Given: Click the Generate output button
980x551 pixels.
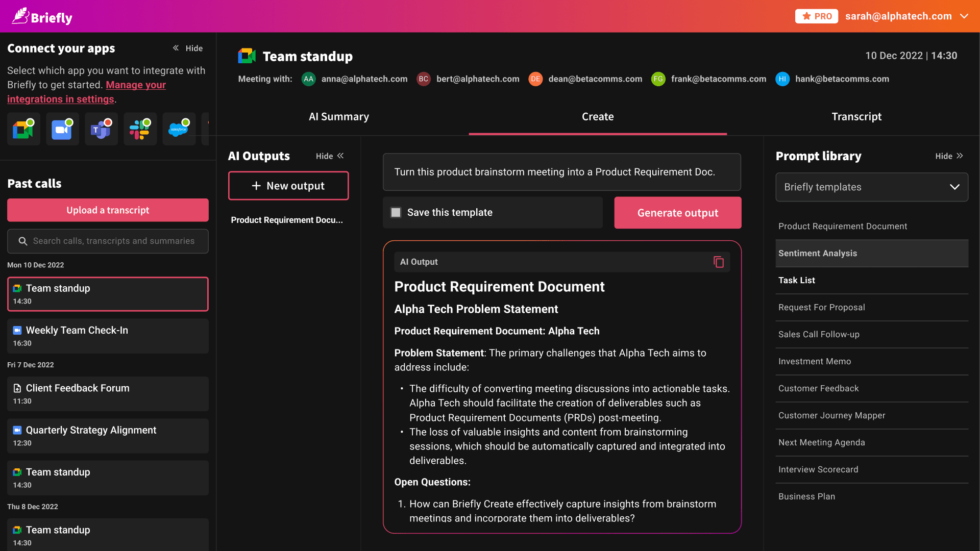Looking at the screenshot, I should tap(677, 213).
